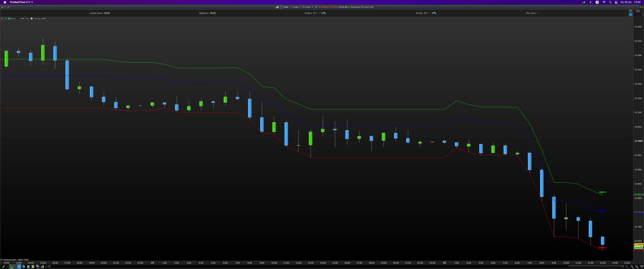This screenshot has height=269, width=644.
Task: Close the chart window with the X icon
Action: [x=2, y=7]
